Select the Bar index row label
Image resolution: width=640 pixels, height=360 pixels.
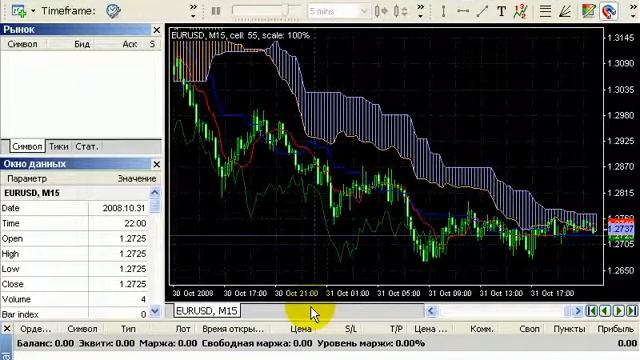point(20,315)
